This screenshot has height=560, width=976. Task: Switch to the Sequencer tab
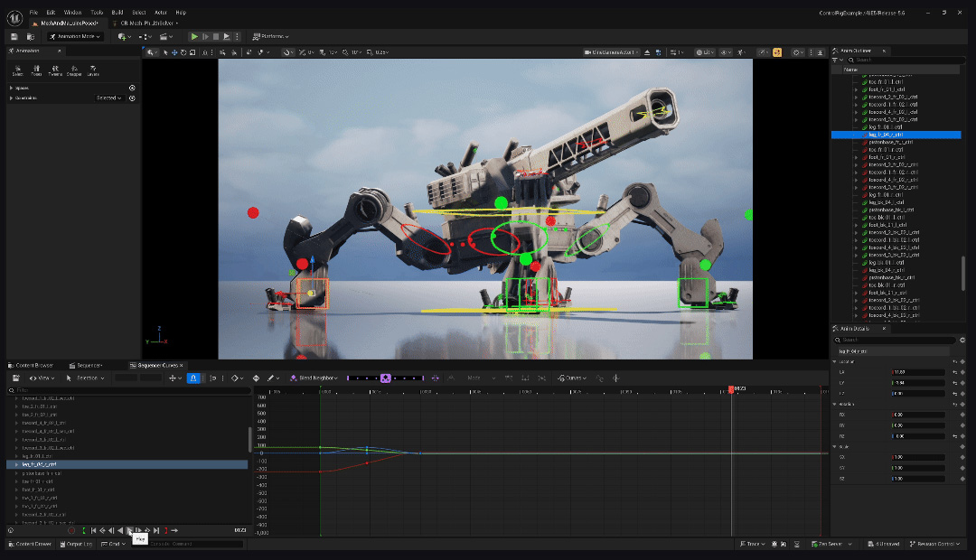pos(89,365)
